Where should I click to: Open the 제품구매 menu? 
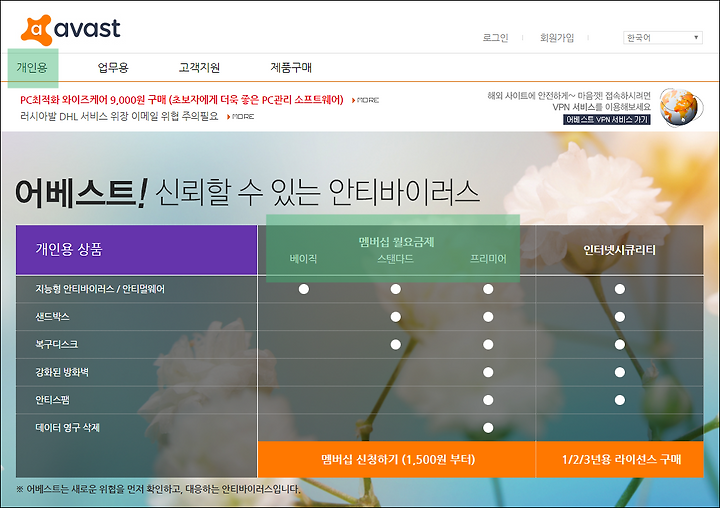coord(291,68)
